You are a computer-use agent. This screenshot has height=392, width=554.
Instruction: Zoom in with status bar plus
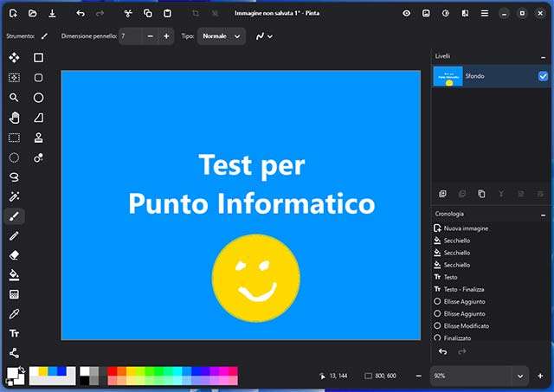(x=540, y=376)
